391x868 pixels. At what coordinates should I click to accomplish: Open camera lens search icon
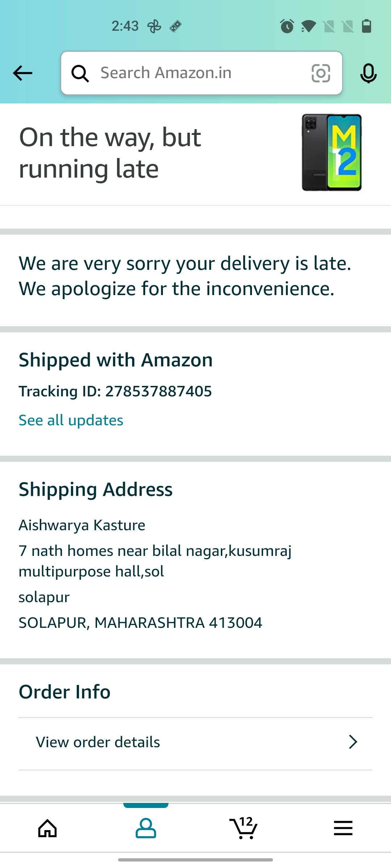(321, 73)
